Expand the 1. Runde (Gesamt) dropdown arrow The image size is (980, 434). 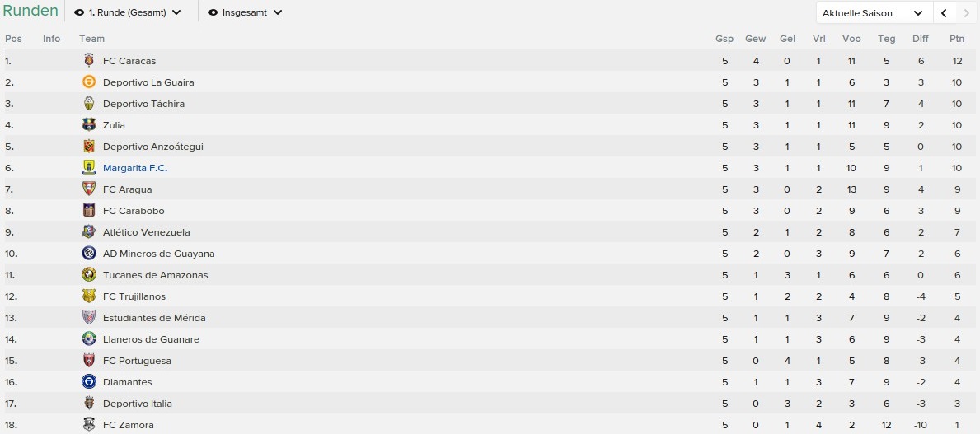pyautogui.click(x=176, y=12)
